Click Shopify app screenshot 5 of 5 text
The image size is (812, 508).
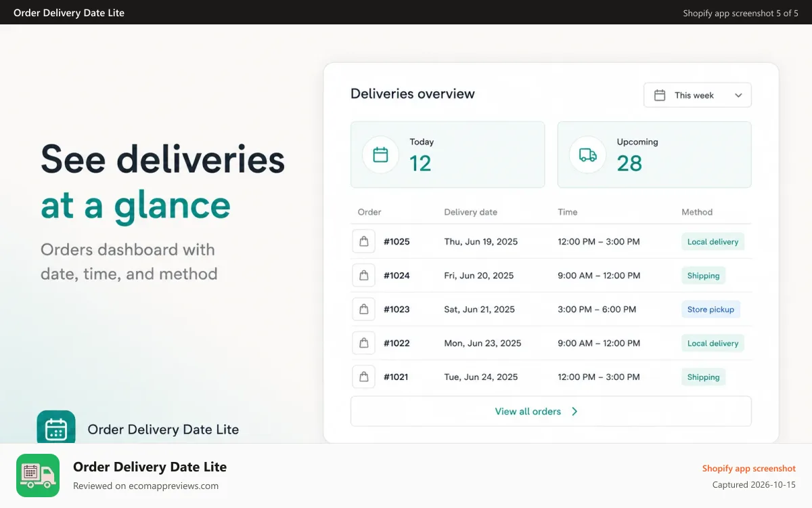coord(741,13)
